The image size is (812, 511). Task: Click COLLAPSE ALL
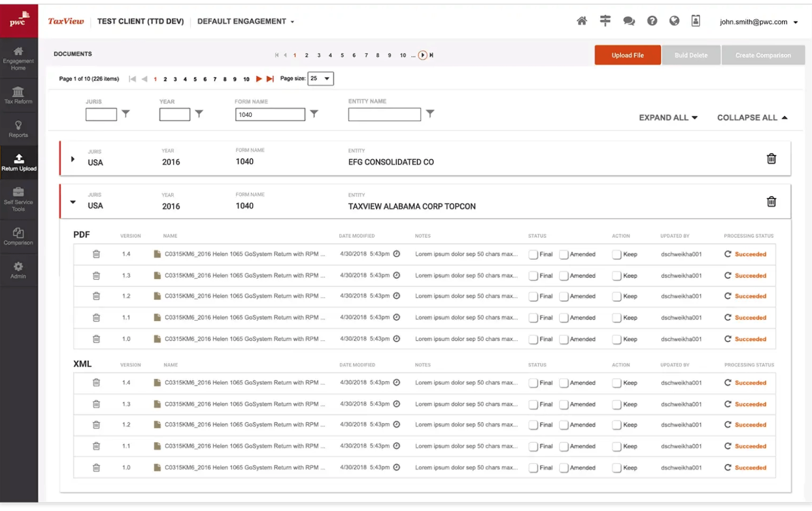click(x=752, y=118)
